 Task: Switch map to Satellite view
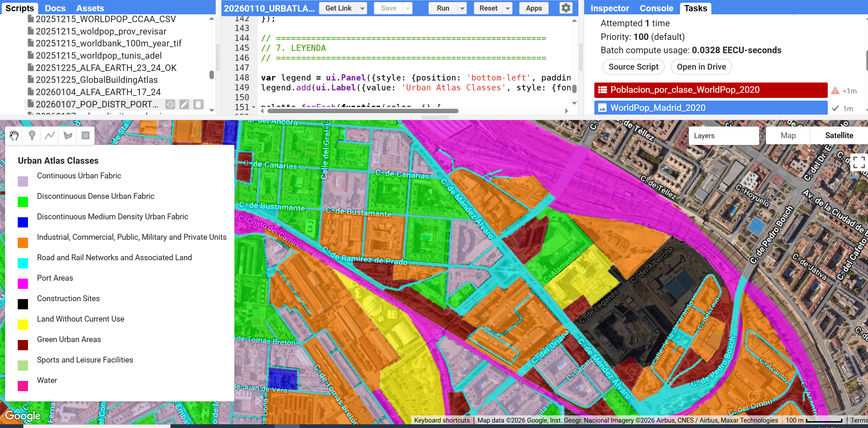[x=839, y=135]
